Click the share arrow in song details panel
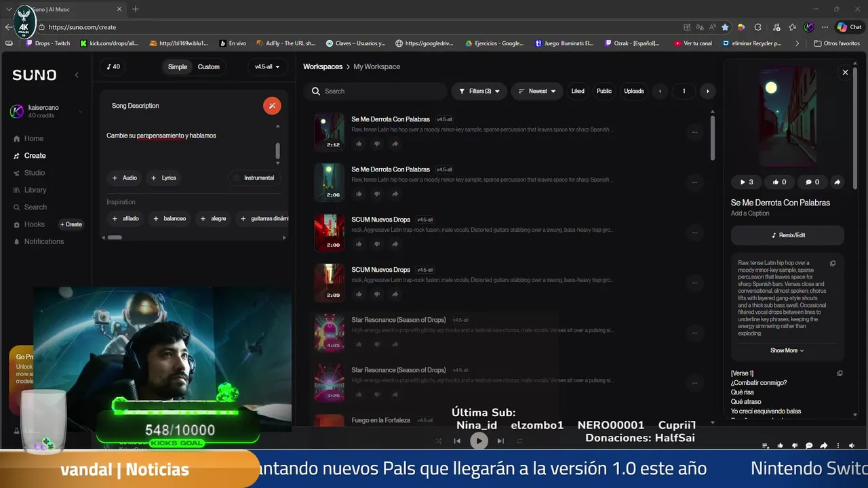 837,182
